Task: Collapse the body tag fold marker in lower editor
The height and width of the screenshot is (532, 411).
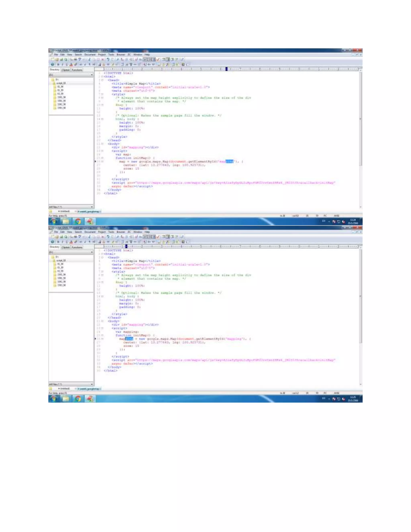Action: [103, 321]
